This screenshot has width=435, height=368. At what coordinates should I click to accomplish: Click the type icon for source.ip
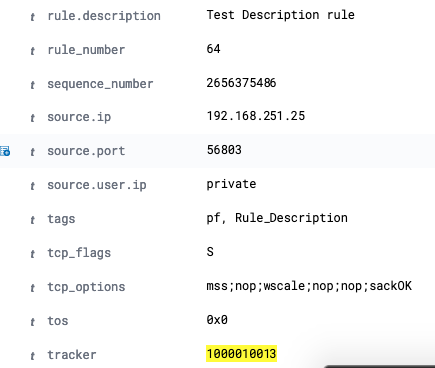[x=32, y=118]
